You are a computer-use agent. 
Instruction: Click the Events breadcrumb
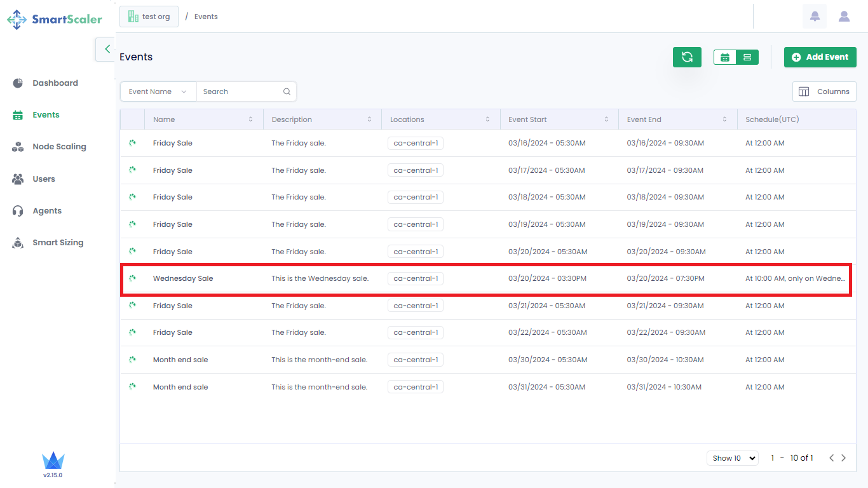(206, 17)
